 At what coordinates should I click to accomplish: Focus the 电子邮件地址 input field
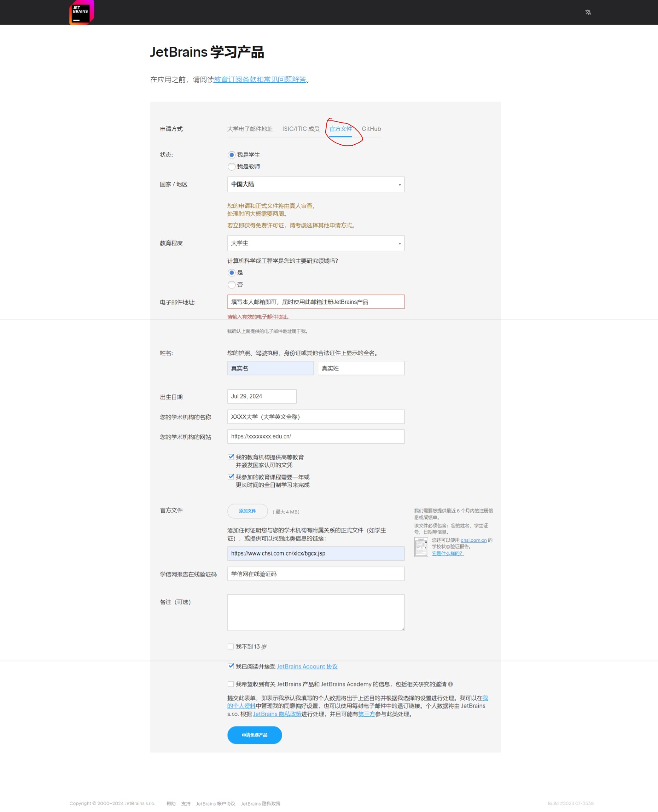point(316,302)
